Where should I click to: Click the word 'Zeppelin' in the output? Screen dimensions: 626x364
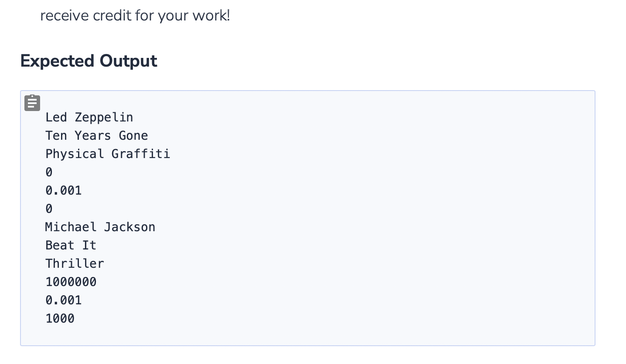click(104, 117)
